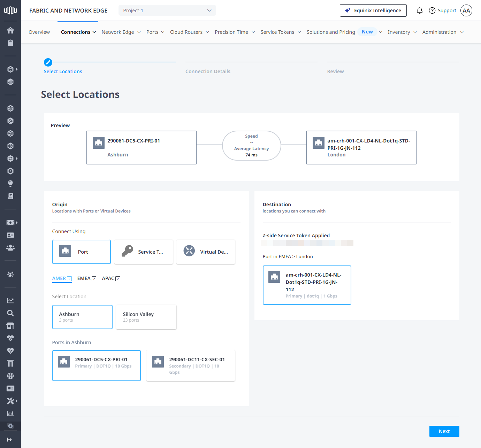The width and height of the screenshot is (481, 448).
Task: Switch to the EMEA region tab
Action: click(87, 278)
